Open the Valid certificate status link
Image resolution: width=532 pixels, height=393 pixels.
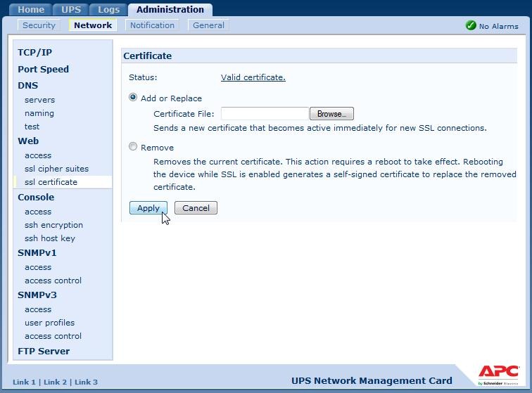pos(253,77)
